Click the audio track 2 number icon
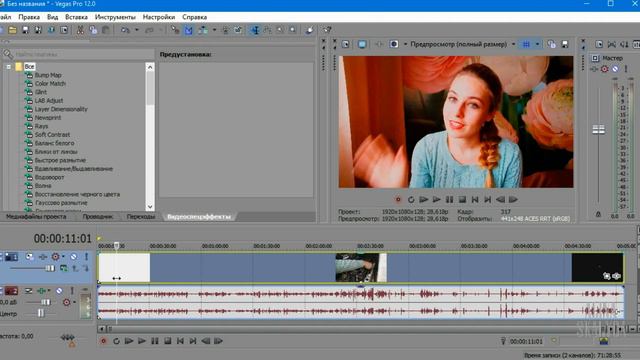The width and height of the screenshot is (640, 360). tap(11, 291)
